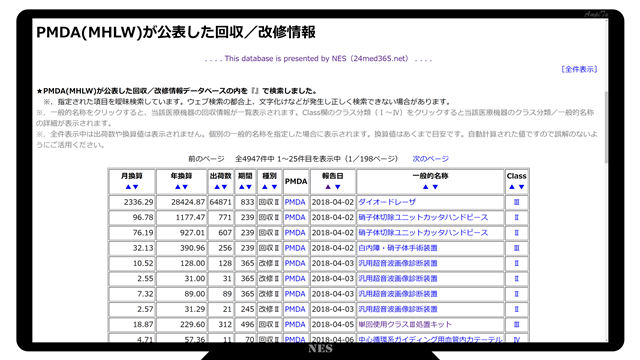Sort 報告日 column ascending arrow

click(328, 187)
